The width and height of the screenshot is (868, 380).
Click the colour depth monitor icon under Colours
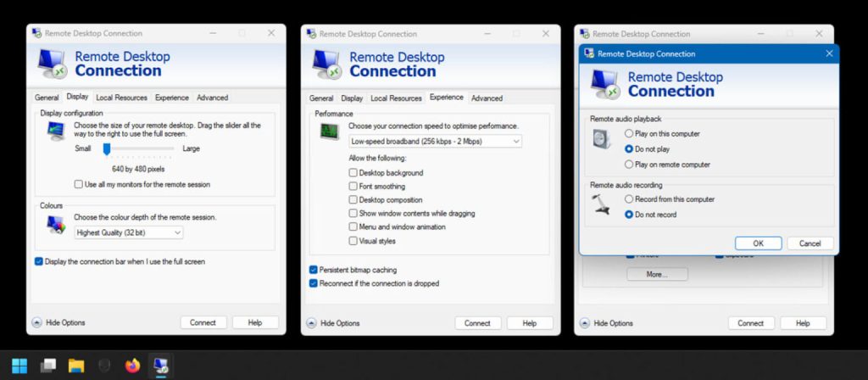[55, 225]
